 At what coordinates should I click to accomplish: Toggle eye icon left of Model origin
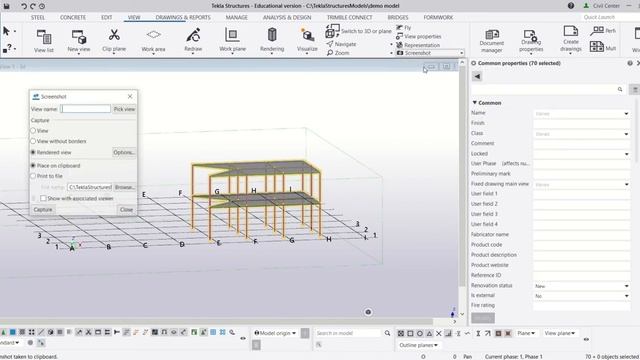243,338
